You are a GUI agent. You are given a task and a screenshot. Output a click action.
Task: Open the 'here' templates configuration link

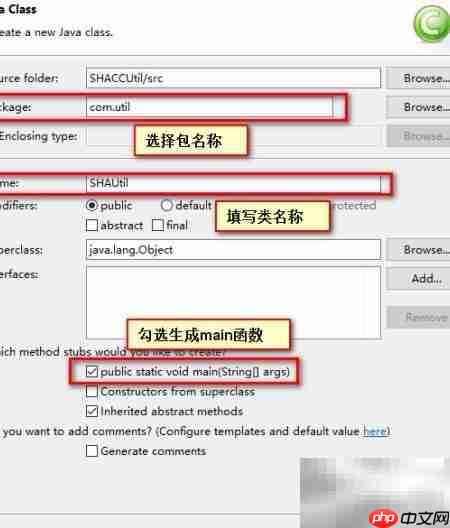[x=375, y=431]
